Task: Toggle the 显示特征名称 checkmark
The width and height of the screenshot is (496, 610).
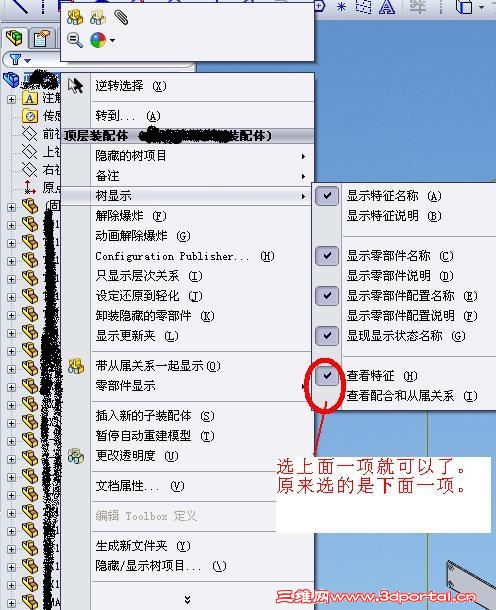Action: 327,196
